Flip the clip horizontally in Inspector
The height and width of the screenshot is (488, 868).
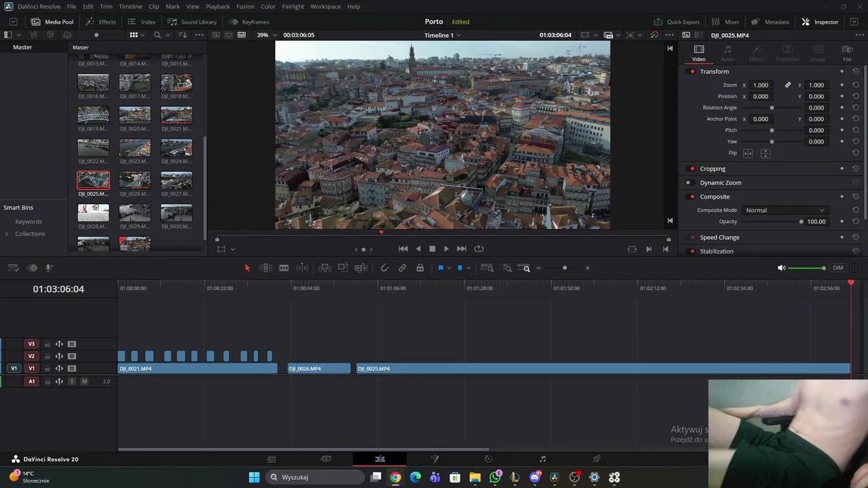[x=748, y=153]
